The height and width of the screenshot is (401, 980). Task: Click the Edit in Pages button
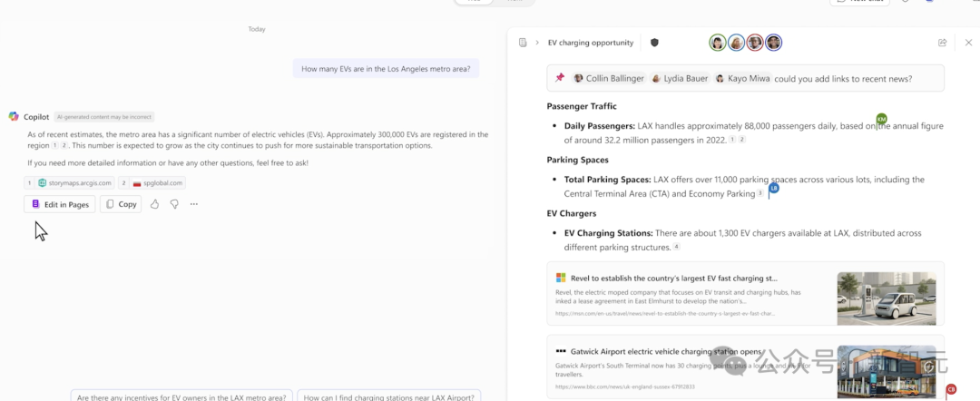(59, 204)
